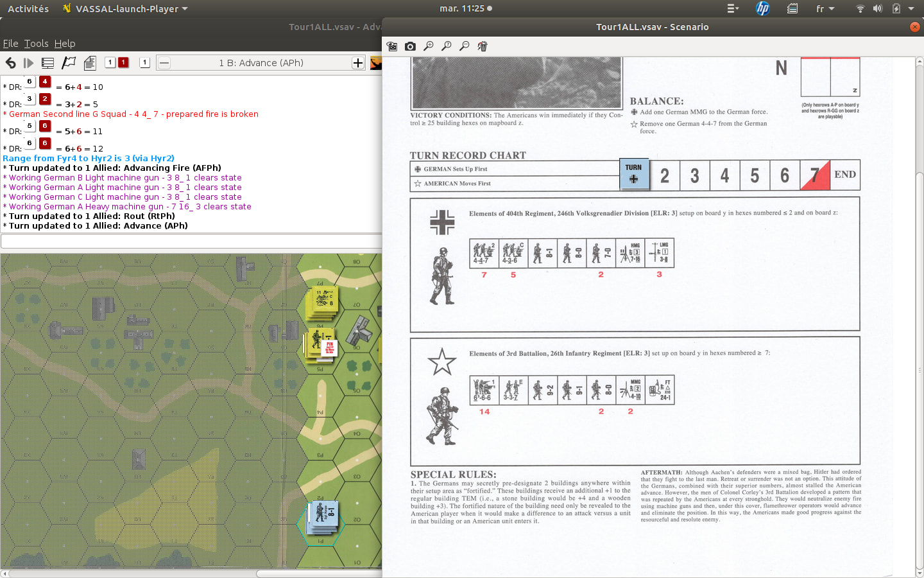The height and width of the screenshot is (578, 924).
Task: Click turn 4 box on Turn Record Chart
Action: [725, 175]
